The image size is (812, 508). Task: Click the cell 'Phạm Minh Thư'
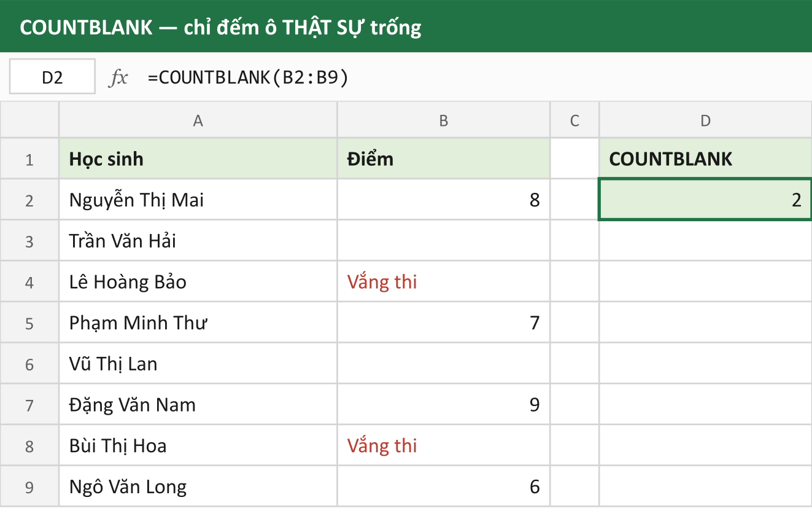tap(198, 322)
